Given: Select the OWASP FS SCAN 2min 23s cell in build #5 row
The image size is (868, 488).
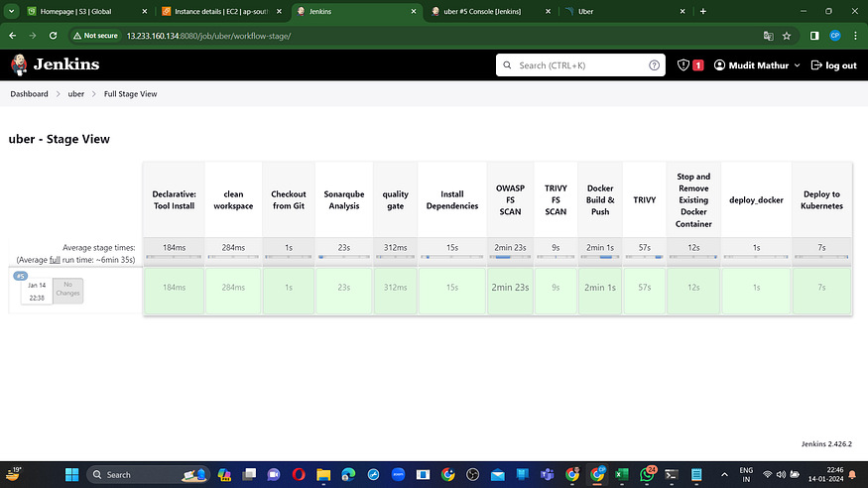Looking at the screenshot, I should pyautogui.click(x=510, y=291).
